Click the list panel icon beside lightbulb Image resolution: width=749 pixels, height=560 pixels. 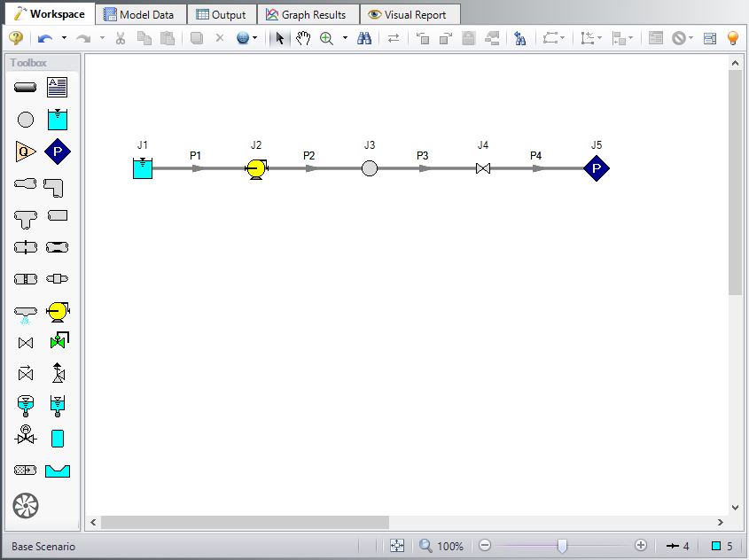click(710, 38)
